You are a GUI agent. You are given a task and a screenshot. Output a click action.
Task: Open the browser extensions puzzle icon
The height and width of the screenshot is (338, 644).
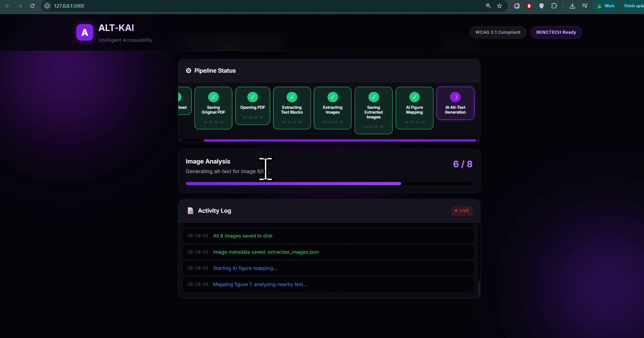[x=554, y=6]
